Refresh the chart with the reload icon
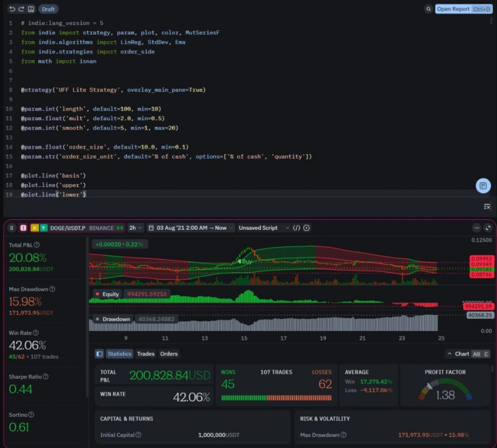Screen dimensions: 497x448 click(x=488, y=227)
